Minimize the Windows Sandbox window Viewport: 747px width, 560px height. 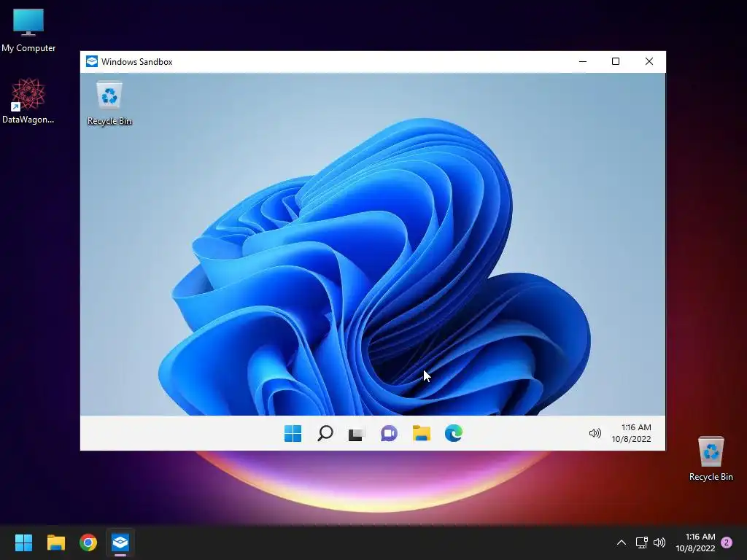pos(583,61)
